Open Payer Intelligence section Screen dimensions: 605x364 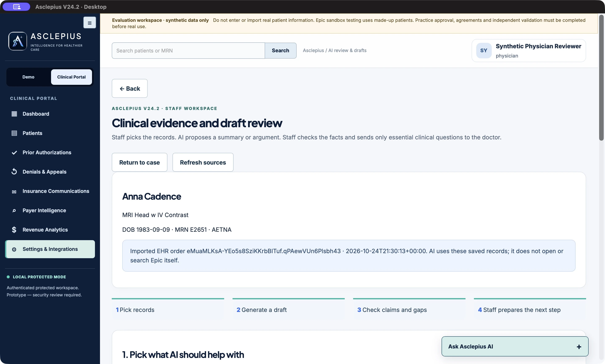(x=50, y=211)
